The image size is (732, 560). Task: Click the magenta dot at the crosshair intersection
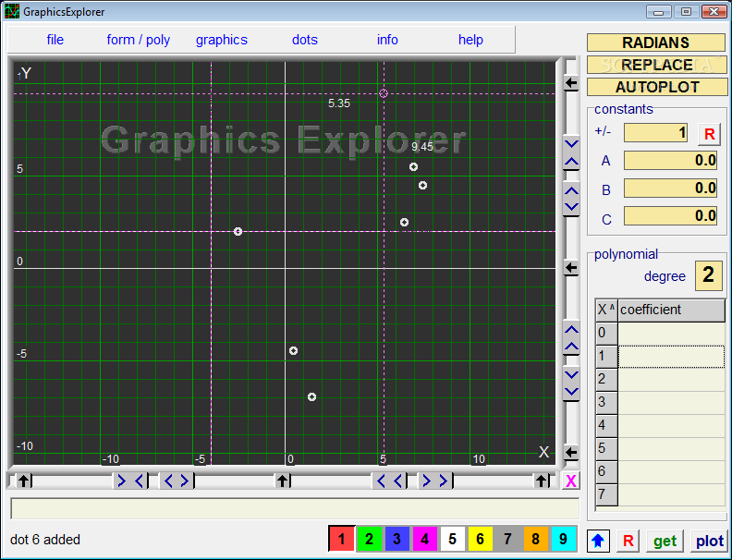[384, 93]
